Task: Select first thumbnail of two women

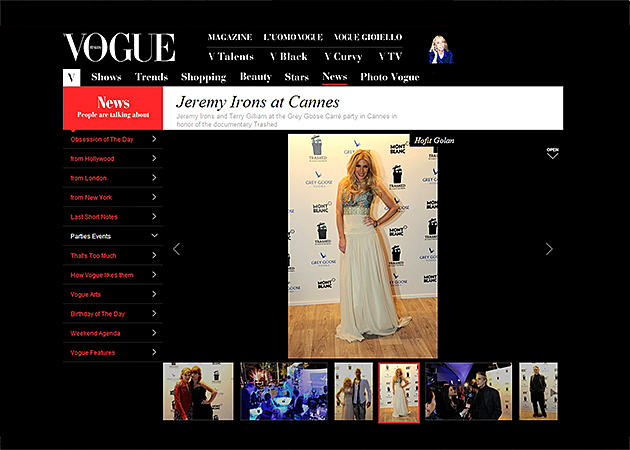Action: click(x=198, y=391)
